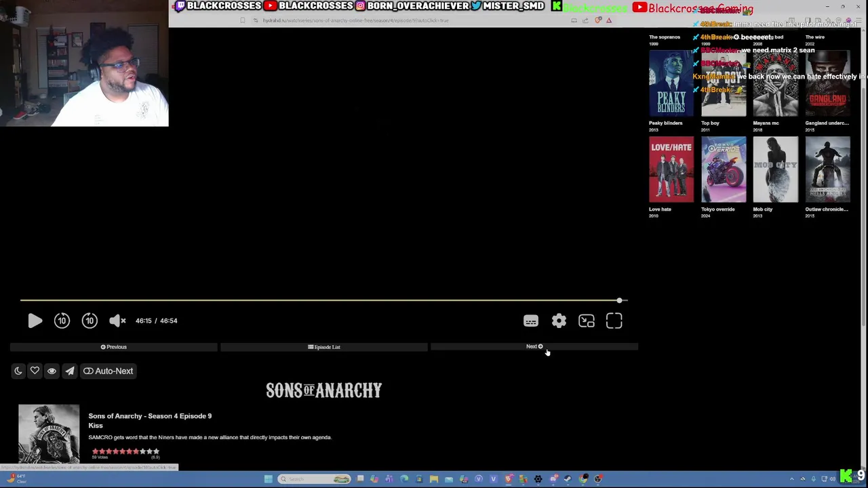Mark the episode watched with the eye icon
The height and width of the screenshot is (488, 868).
(52, 371)
